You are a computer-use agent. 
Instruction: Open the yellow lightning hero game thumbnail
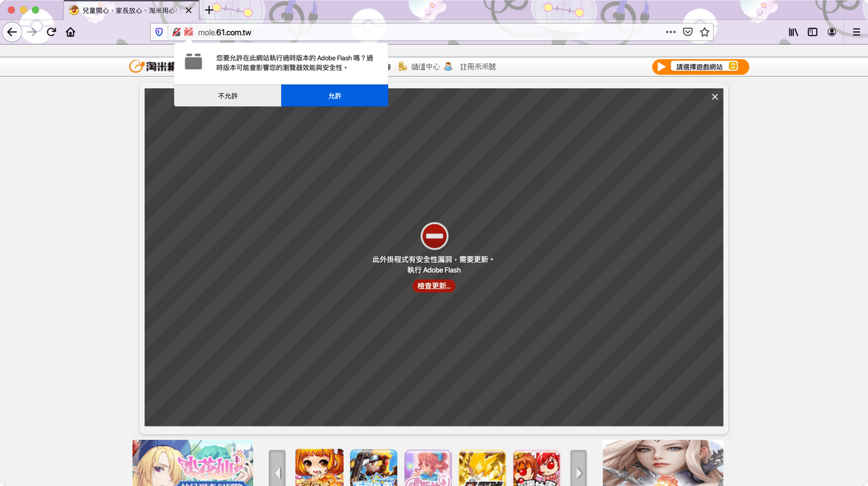482,468
